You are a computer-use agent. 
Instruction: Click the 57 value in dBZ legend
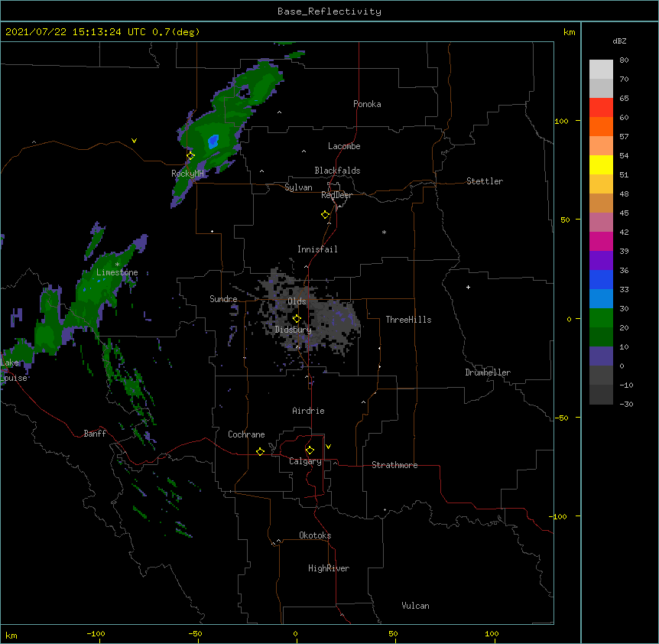624,137
